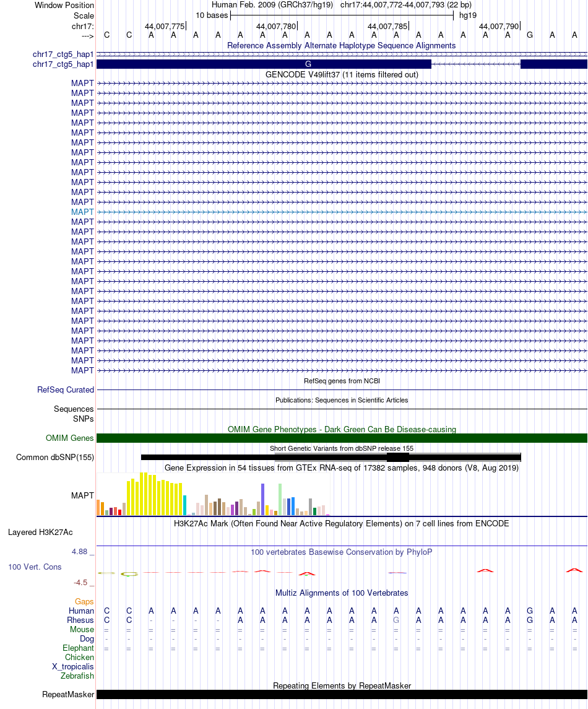This screenshot has height=709, width=588.
Task: Click the X_tropicalis species label
Action: (73, 667)
